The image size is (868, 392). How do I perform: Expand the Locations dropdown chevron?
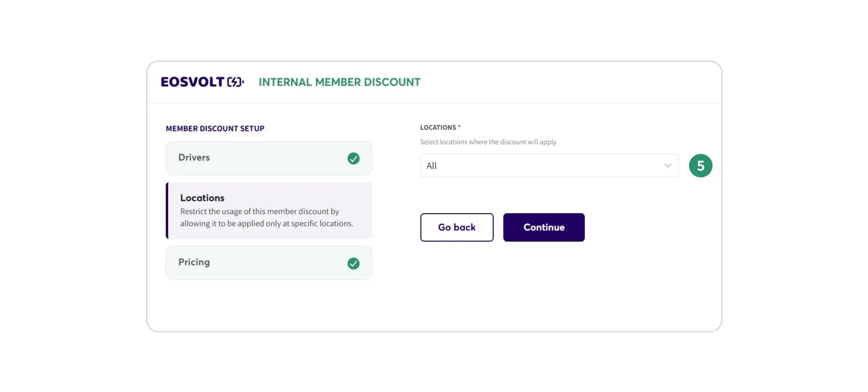(668, 165)
